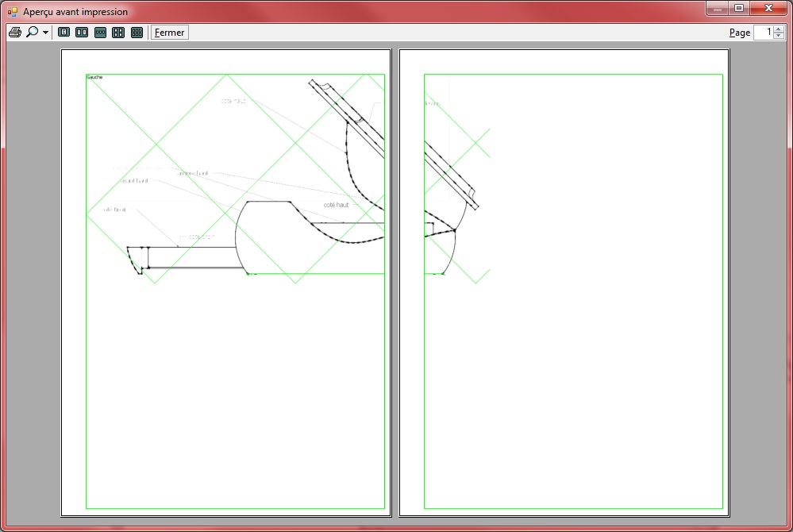Click the Fermer button

pos(169,33)
